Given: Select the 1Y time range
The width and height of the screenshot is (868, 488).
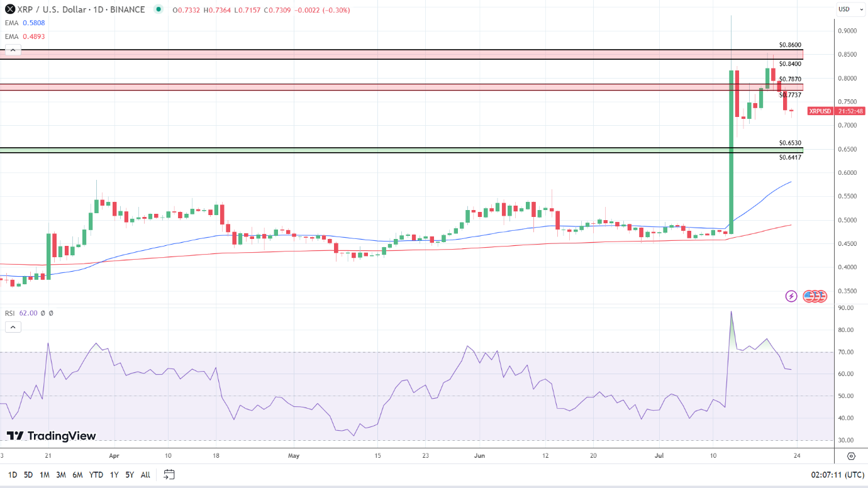Looking at the screenshot, I should [x=114, y=475].
